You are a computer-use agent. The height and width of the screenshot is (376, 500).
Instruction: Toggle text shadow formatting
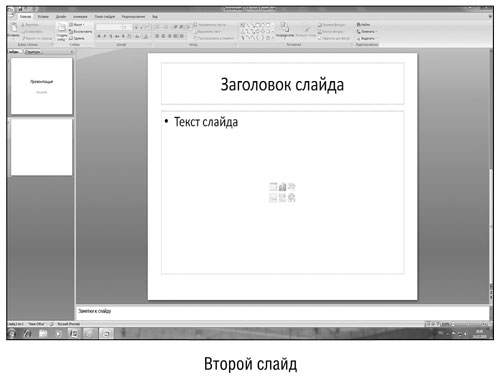(x=123, y=36)
